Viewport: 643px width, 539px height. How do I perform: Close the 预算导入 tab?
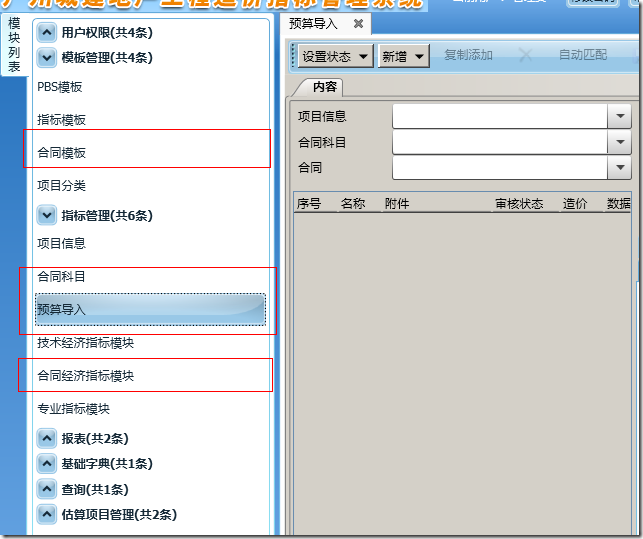coord(358,24)
